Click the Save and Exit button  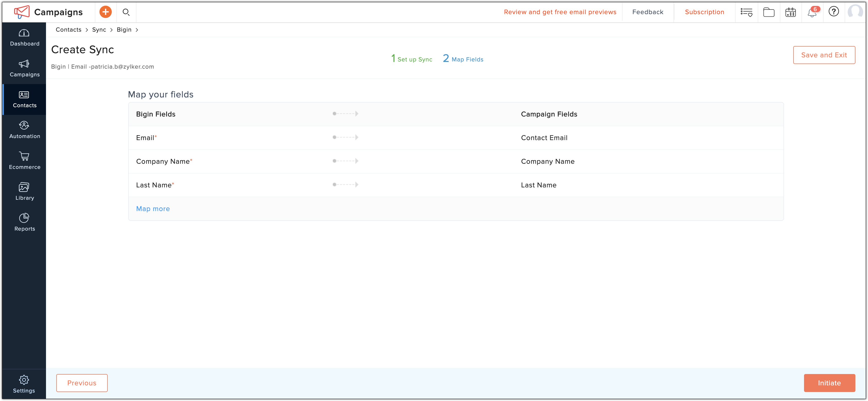click(824, 55)
